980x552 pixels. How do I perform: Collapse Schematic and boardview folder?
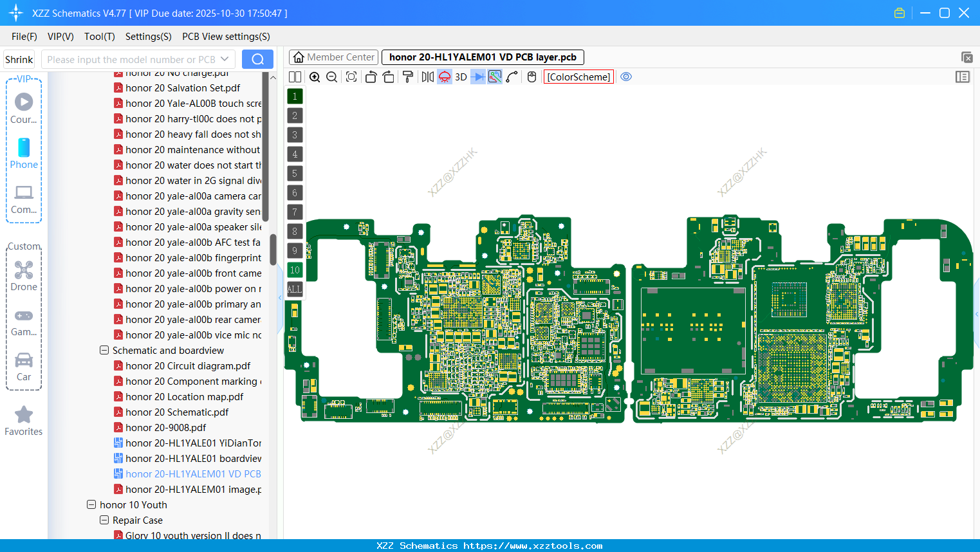point(104,351)
